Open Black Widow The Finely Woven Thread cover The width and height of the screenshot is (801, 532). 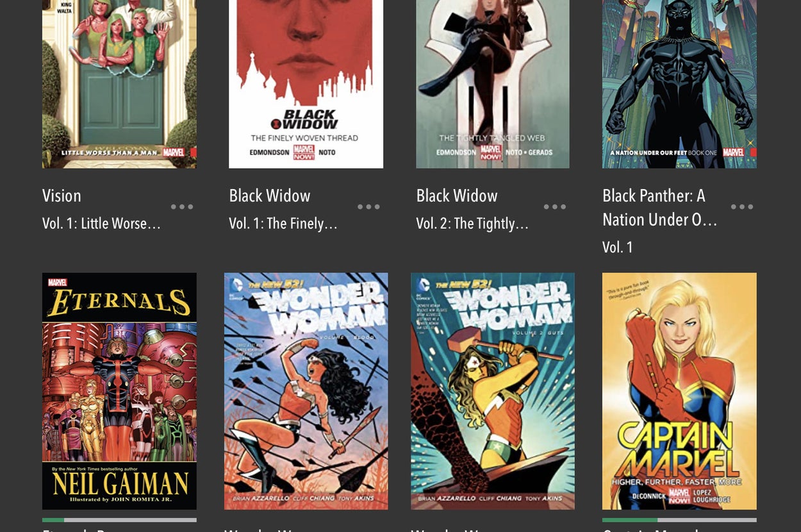[x=306, y=84]
